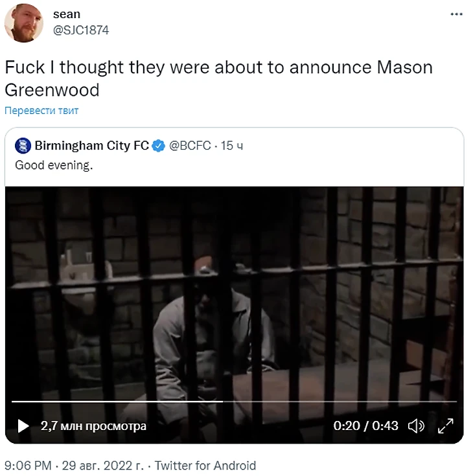The image size is (473, 476).
Task: Expand the video to fullscreen
Action: pyautogui.click(x=445, y=425)
